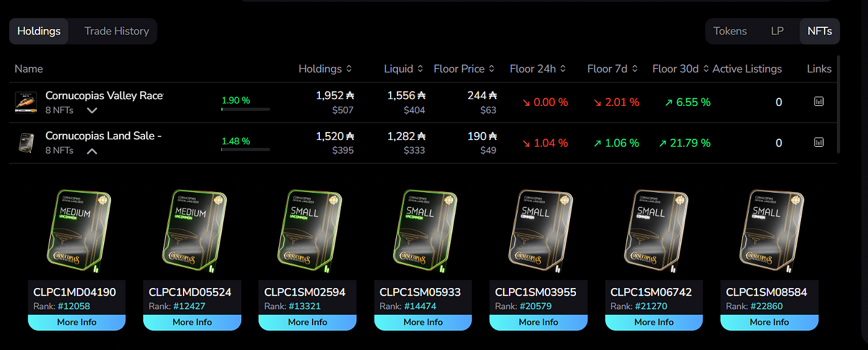
Task: Click the 2.01 % Floor 7d value
Action: pos(616,102)
